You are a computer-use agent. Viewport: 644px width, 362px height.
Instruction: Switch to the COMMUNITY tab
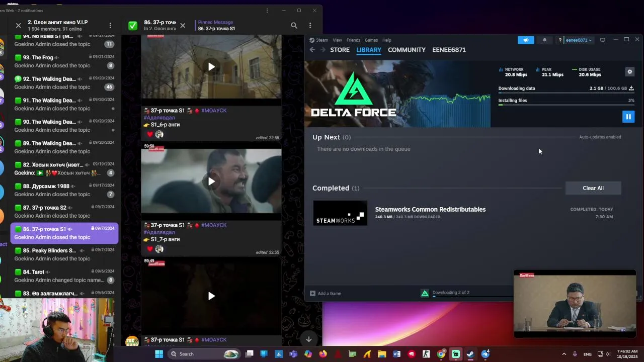[407, 50]
